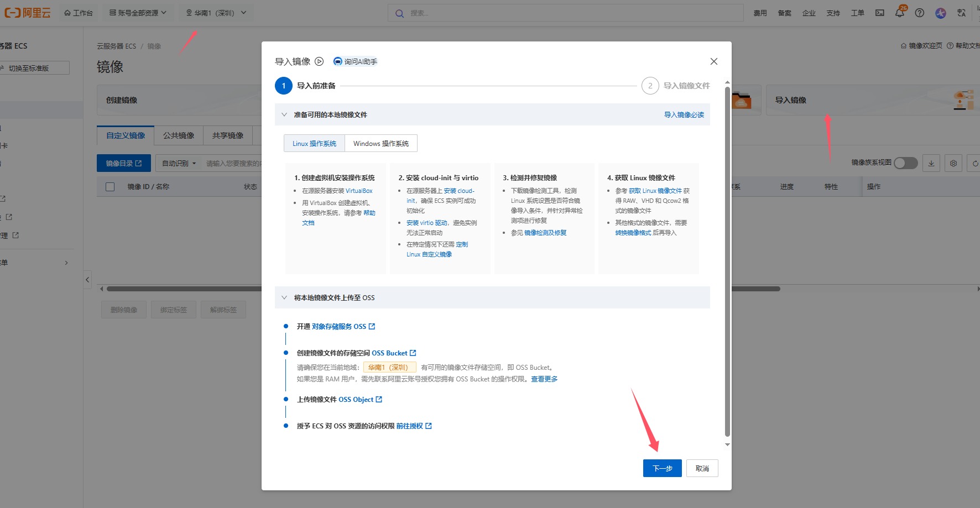Go to 工作台 workbench home
This screenshot has height=508, width=980.
[x=79, y=13]
